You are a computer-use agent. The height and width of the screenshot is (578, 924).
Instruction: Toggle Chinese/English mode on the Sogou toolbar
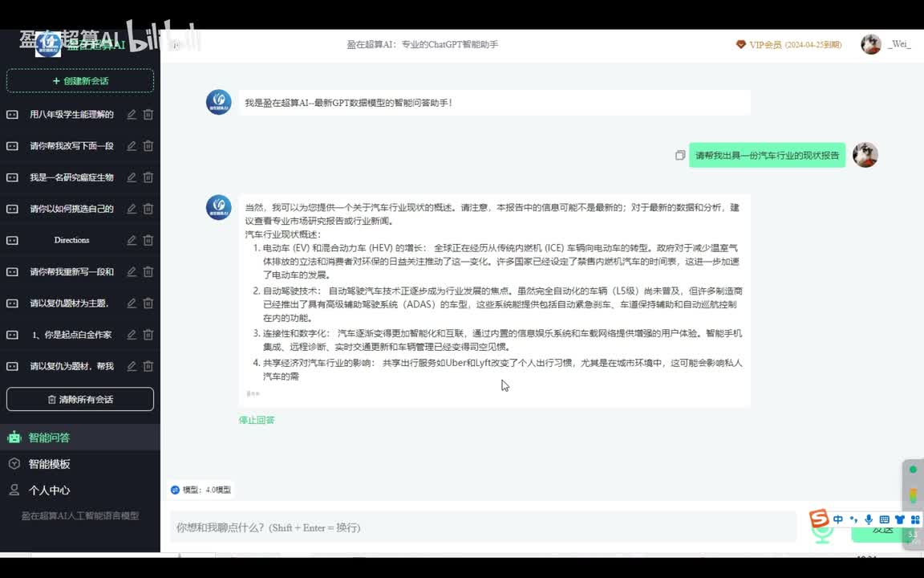point(838,519)
